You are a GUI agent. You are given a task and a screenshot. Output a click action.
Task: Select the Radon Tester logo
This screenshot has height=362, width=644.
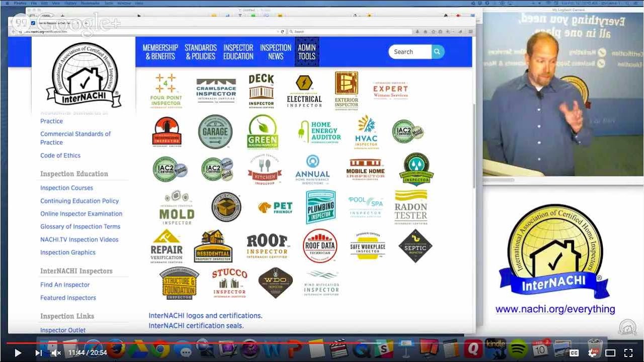[x=411, y=207]
